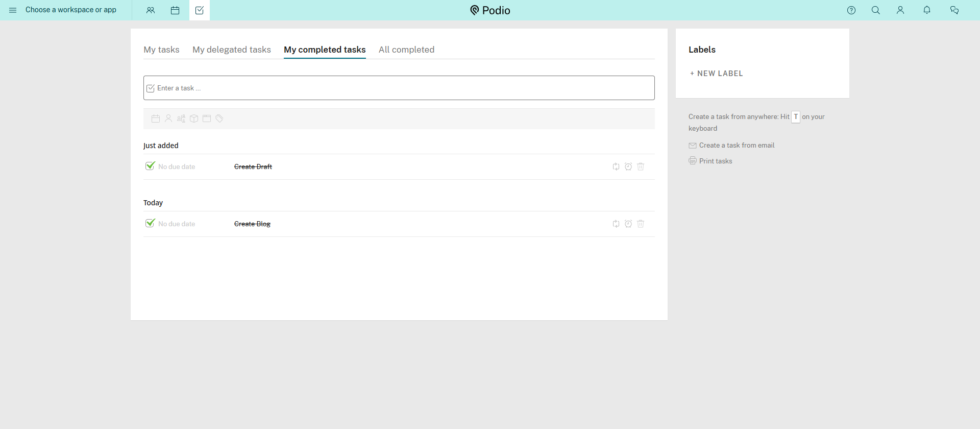Click the Print tasks link
Image resolution: width=980 pixels, height=429 pixels.
715,161
